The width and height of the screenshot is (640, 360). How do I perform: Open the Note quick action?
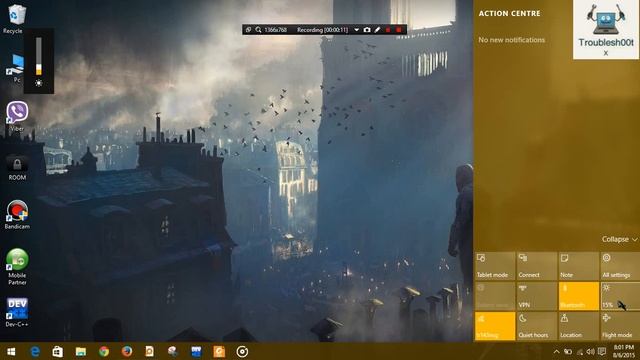(x=578, y=266)
